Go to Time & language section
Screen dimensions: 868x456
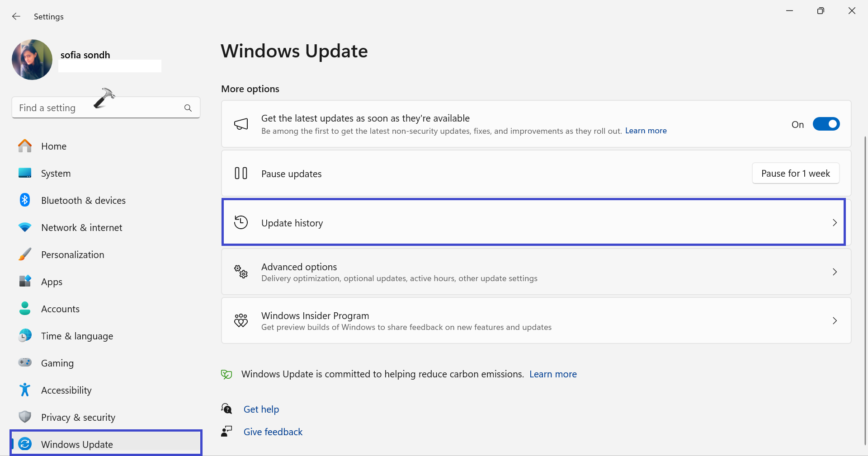click(x=77, y=336)
